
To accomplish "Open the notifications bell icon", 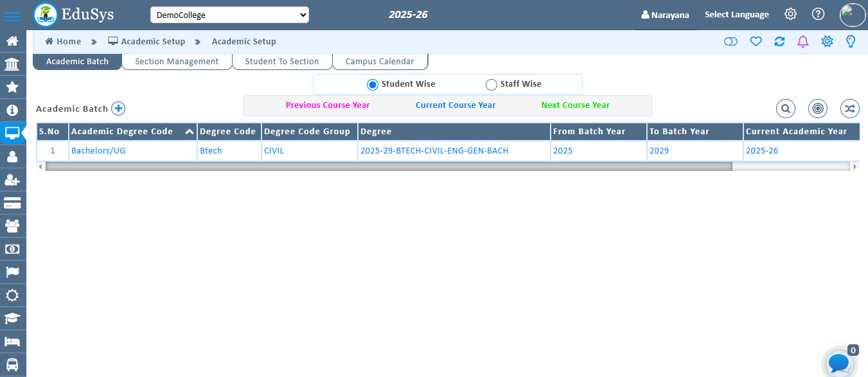I will click(802, 41).
